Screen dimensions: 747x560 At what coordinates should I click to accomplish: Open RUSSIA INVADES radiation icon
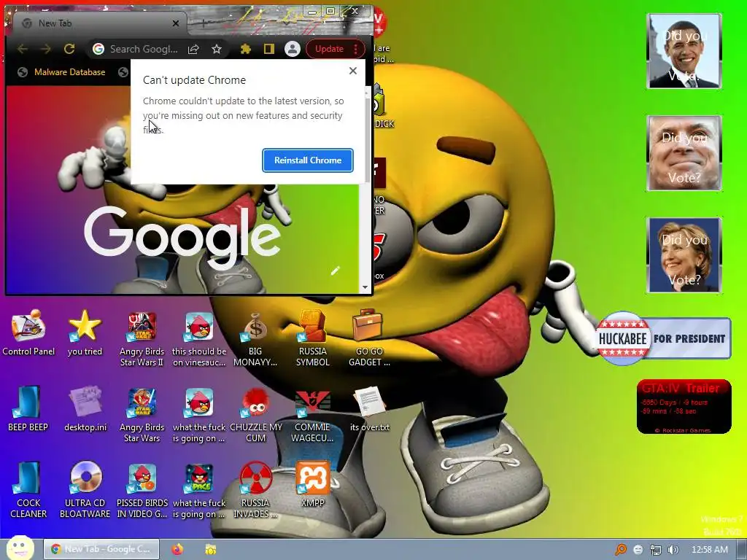tap(255, 491)
